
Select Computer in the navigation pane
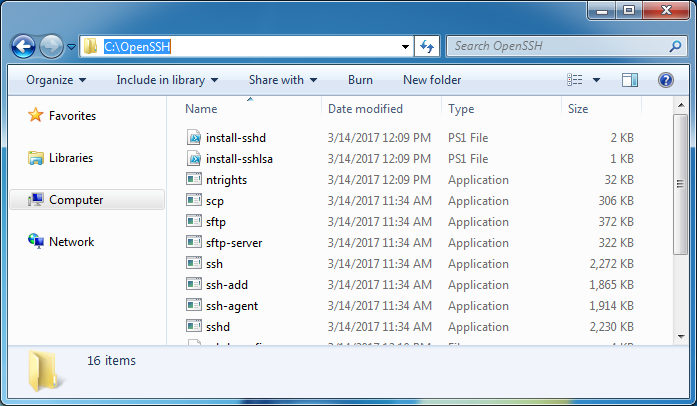coord(87,200)
